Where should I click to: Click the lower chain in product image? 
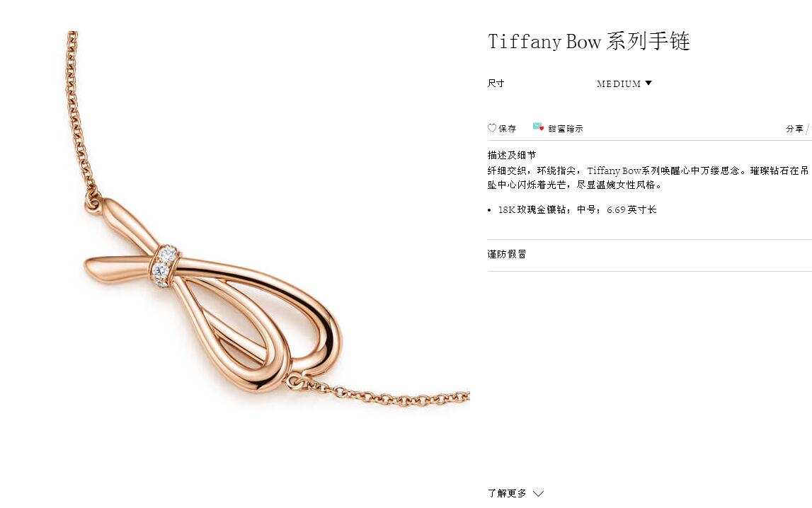coord(379,394)
